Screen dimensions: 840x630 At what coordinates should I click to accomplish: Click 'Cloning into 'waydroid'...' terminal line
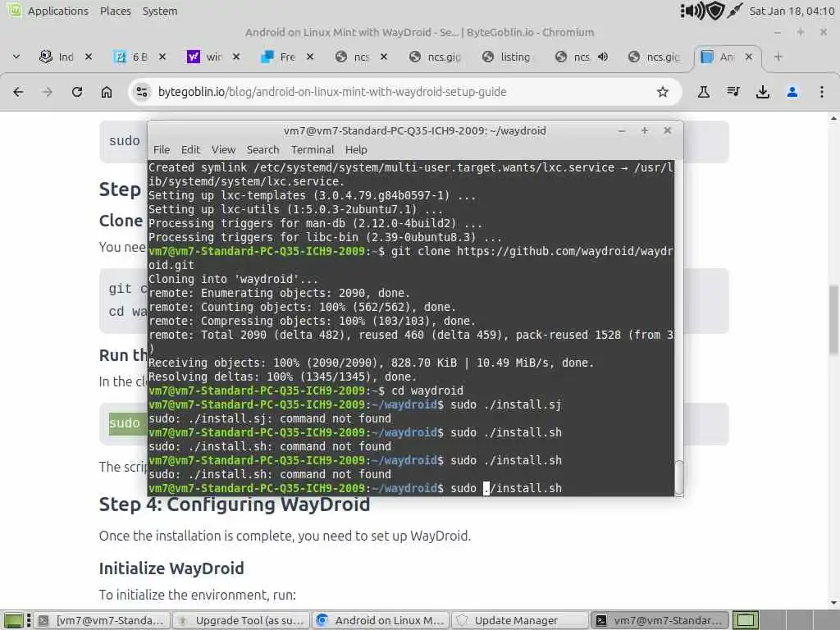(233, 279)
